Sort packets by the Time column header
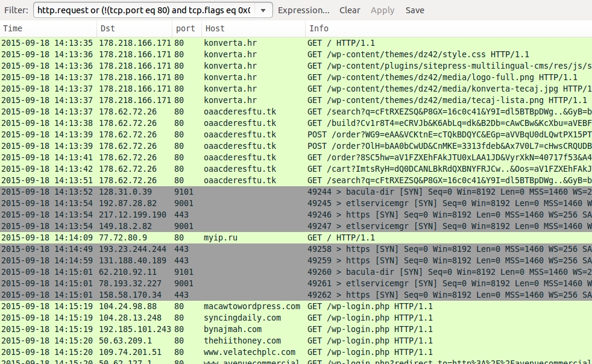This screenshot has height=364, width=592. [x=48, y=28]
